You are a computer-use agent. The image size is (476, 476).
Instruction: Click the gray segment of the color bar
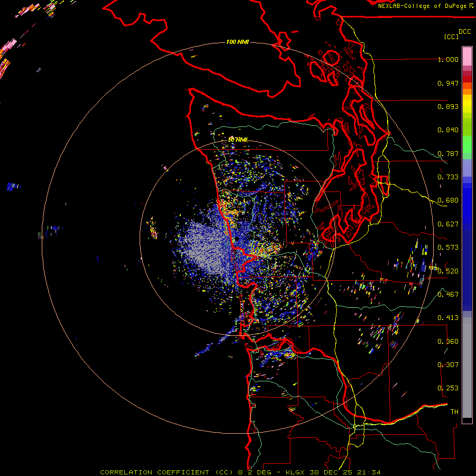click(x=467, y=368)
